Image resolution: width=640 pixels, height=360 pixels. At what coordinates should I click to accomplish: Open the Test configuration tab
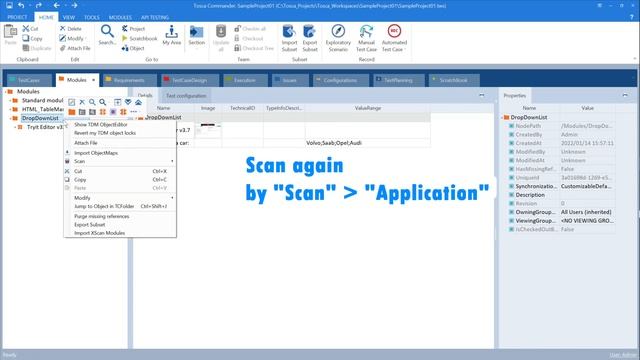pos(186,96)
